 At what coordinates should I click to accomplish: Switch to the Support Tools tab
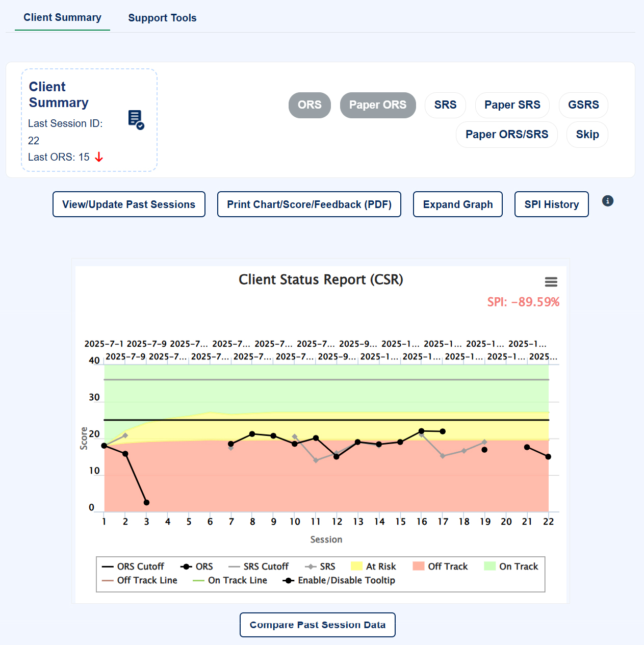tap(162, 18)
